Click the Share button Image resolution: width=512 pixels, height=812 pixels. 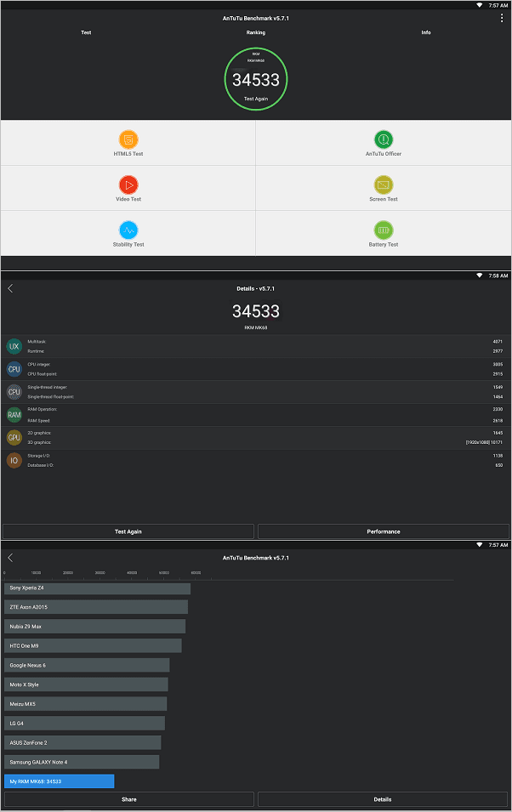point(129,799)
